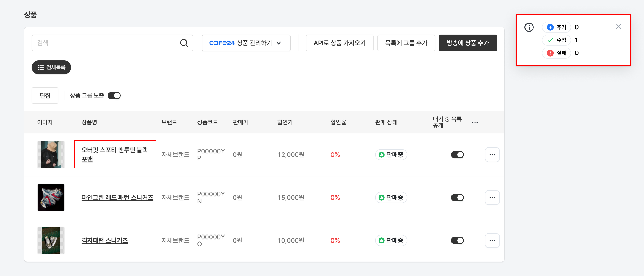Click API로 상품 가져오기 button
Viewport: 644px width, 276px height.
pyautogui.click(x=339, y=43)
